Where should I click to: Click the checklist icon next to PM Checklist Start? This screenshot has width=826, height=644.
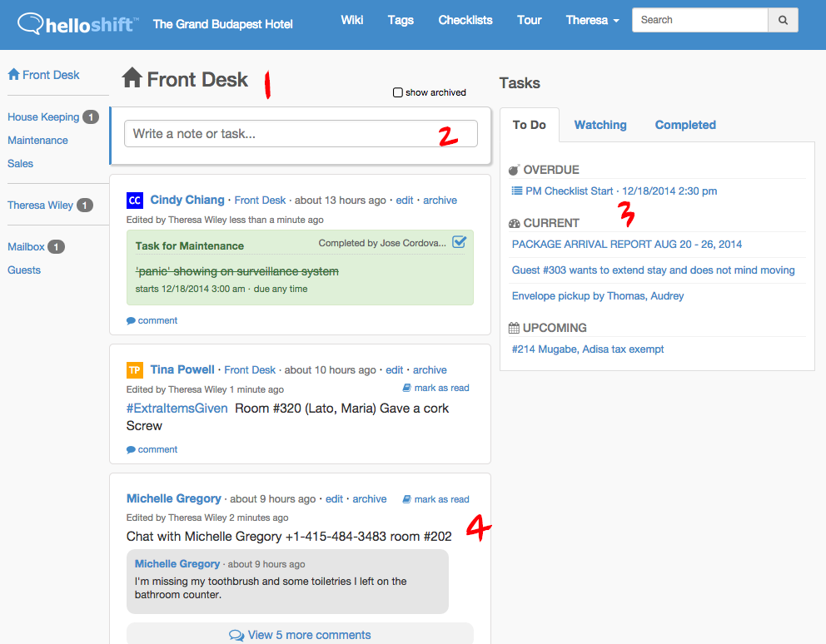pyautogui.click(x=517, y=191)
